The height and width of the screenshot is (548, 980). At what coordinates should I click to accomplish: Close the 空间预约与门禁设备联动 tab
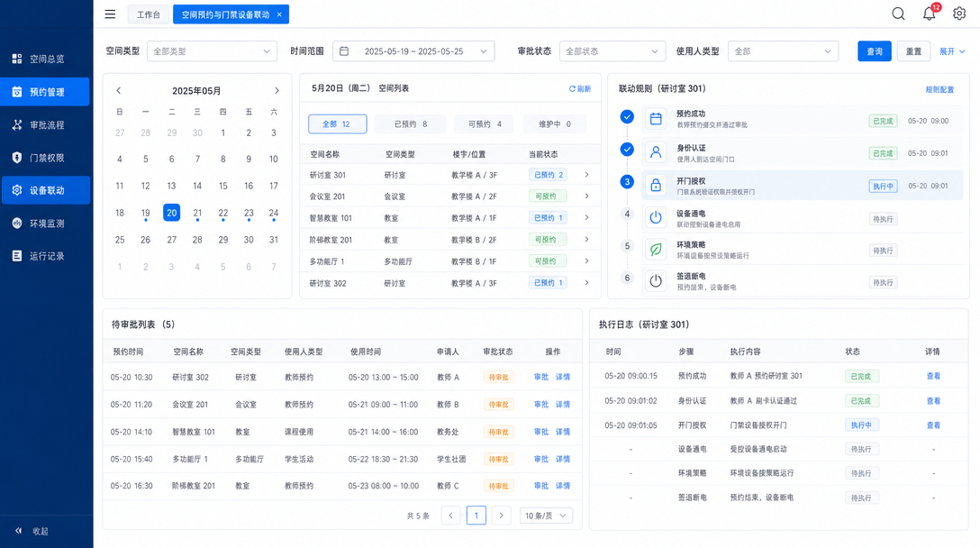(x=279, y=14)
